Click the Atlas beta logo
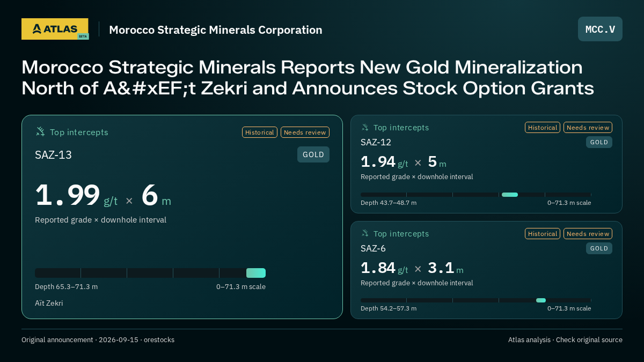Screen dimensions: 644x362 point(55,29)
